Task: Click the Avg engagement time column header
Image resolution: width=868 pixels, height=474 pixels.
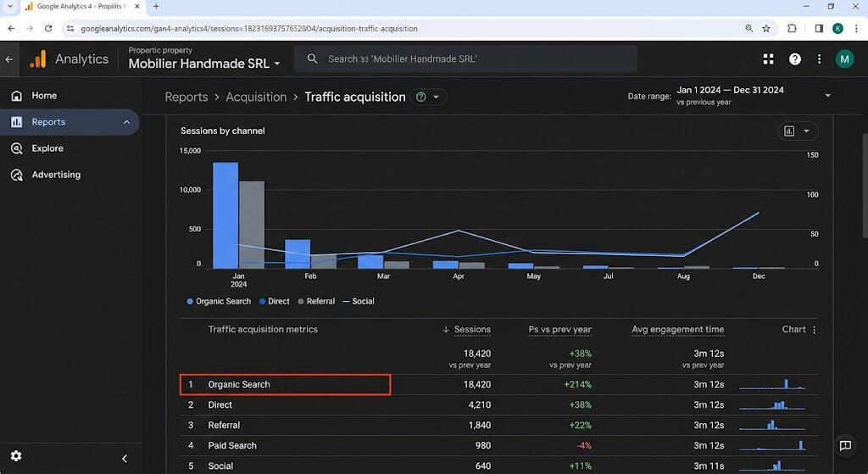Action: tap(677, 330)
